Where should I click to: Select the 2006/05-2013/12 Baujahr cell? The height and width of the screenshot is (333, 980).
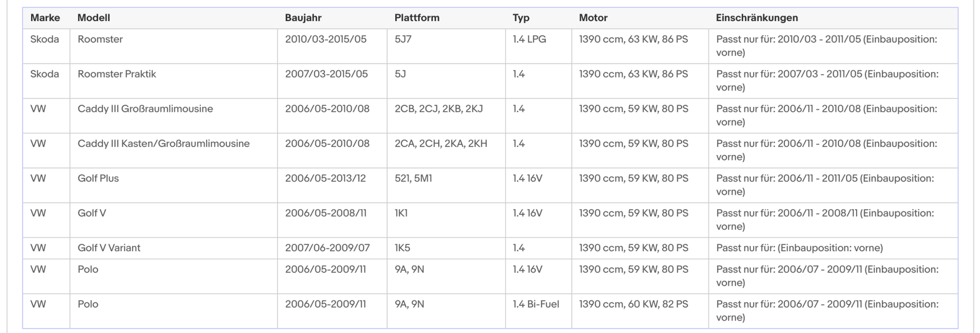pos(325,178)
